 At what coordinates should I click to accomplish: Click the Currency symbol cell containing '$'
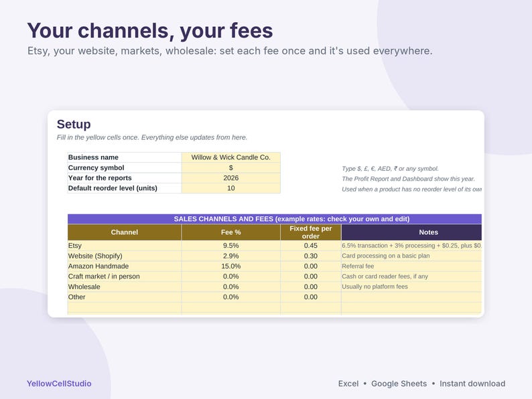pyautogui.click(x=230, y=168)
